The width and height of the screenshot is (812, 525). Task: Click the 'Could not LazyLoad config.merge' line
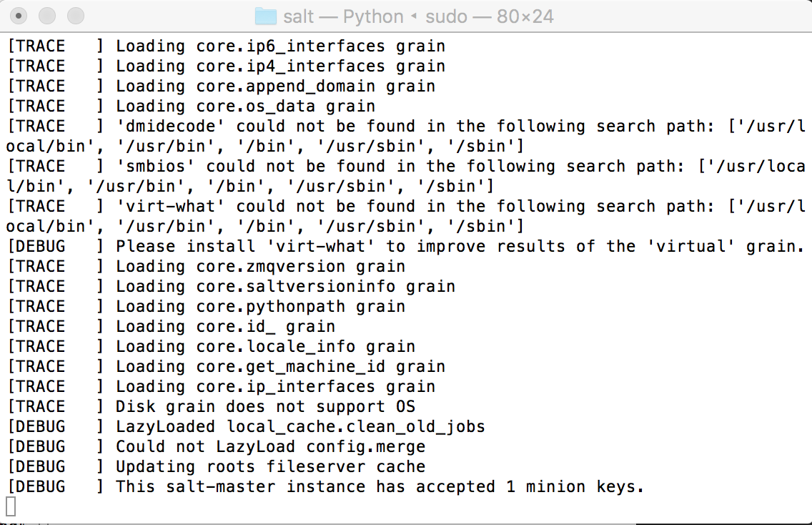(217, 447)
